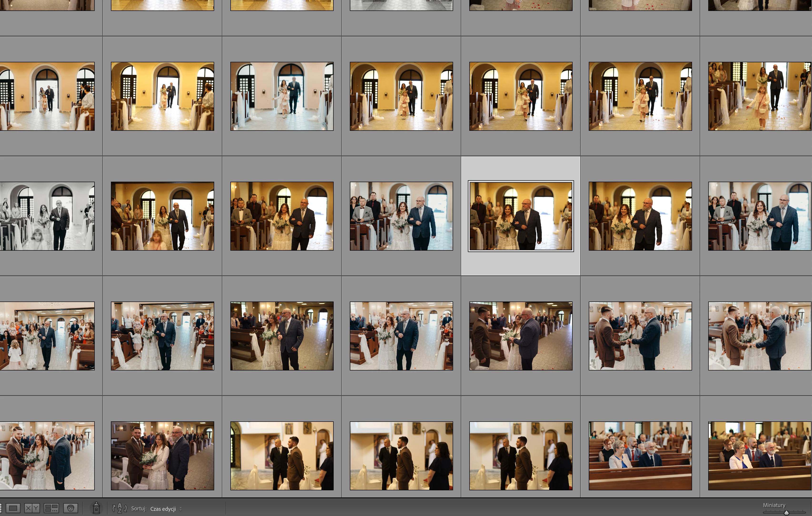Switch to Loupe single-image view

13,508
